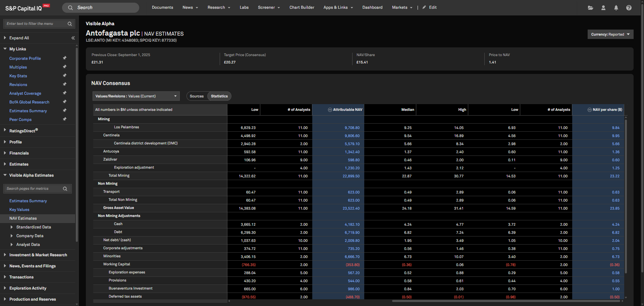Open the News menu
644x306 pixels.
click(190, 7)
